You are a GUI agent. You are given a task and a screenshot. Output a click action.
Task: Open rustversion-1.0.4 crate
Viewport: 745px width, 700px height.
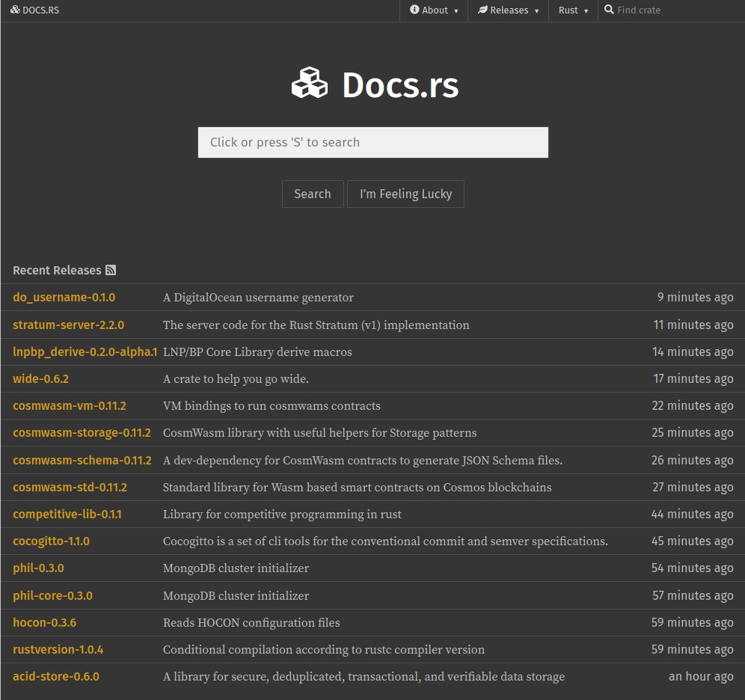[58, 650]
